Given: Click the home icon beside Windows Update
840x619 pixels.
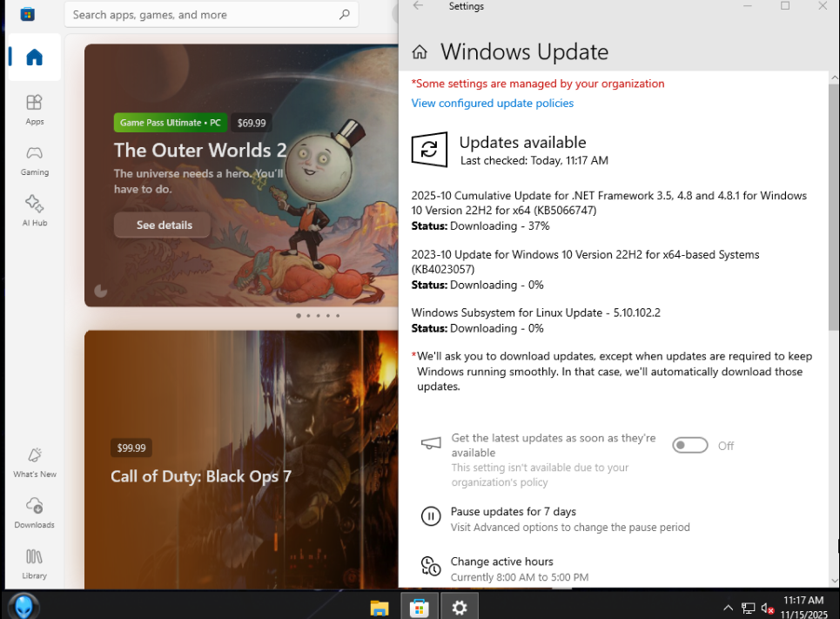Looking at the screenshot, I should [x=420, y=52].
